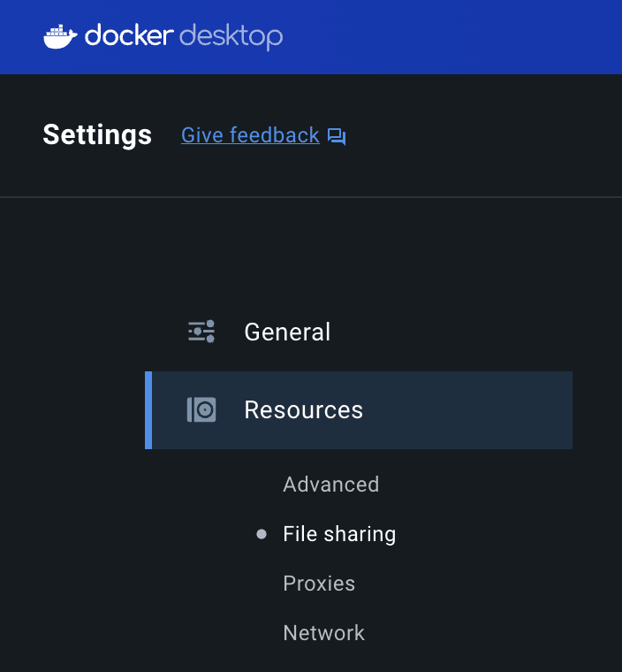The height and width of the screenshot is (672, 622).
Task: Open the Give feedback link
Action: (250, 135)
